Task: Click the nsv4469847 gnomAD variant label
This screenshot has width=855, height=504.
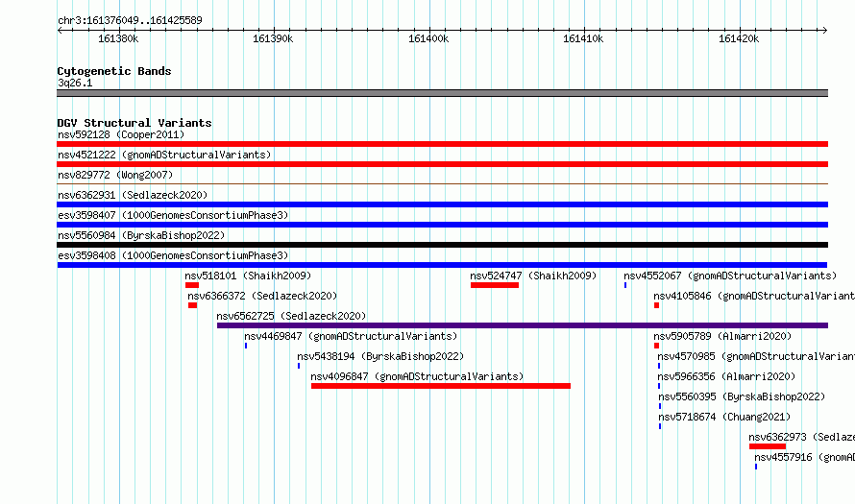Action: (351, 336)
